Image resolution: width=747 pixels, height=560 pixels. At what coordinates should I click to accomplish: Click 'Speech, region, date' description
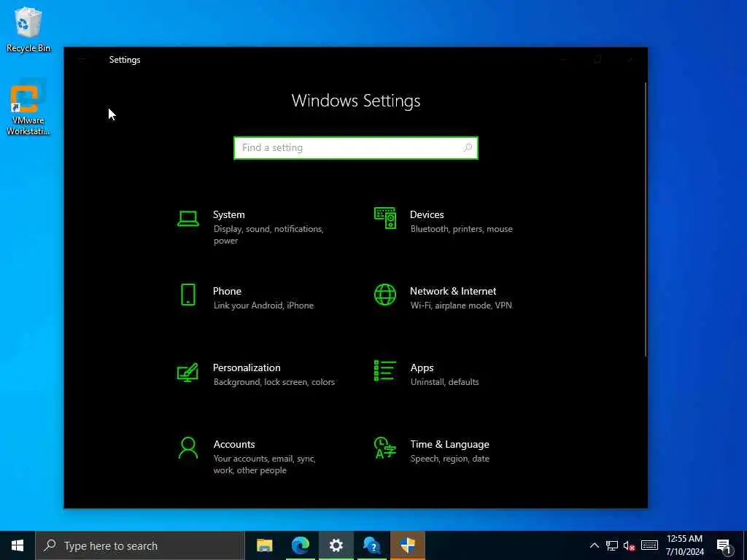(449, 459)
